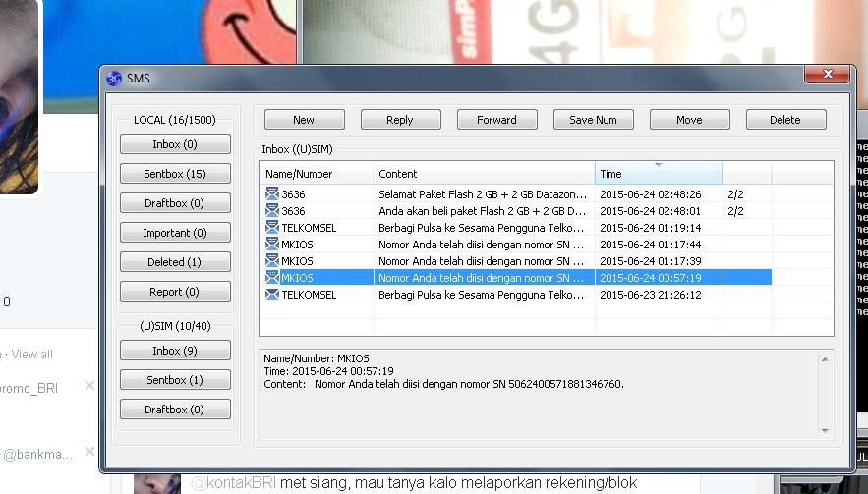Screen dimensions: 868x494
Task: Click the Reply button
Action: pyautogui.click(x=401, y=120)
